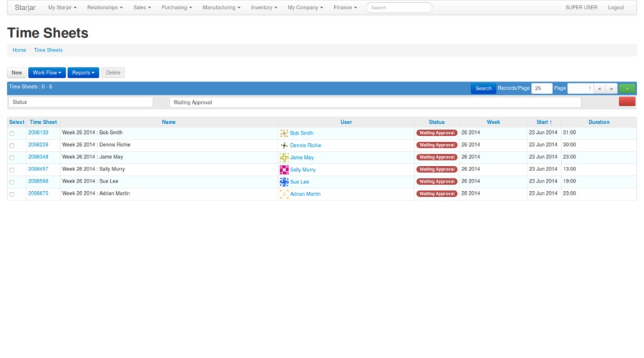Check the box for Adrian Martin's time sheet
644x358 pixels.
11,194
